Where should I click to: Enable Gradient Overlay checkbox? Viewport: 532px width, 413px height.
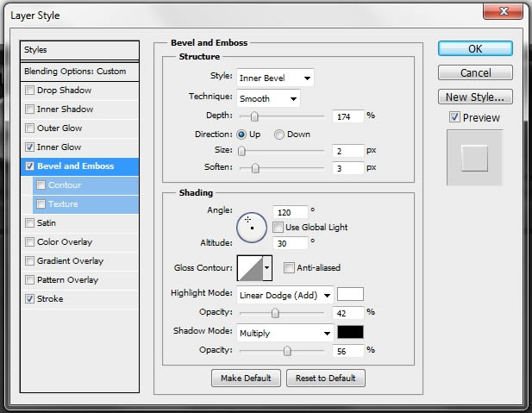click(30, 261)
